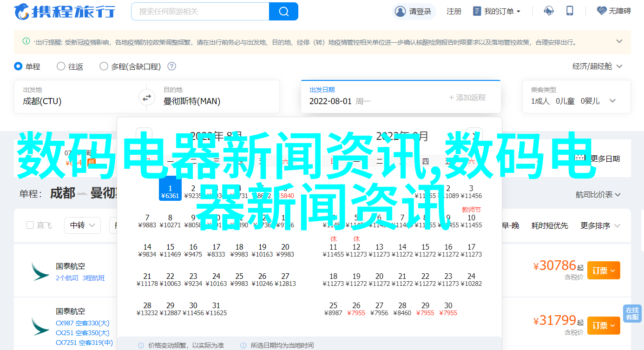Open the 中转 transfer filter dropdown

point(82,225)
